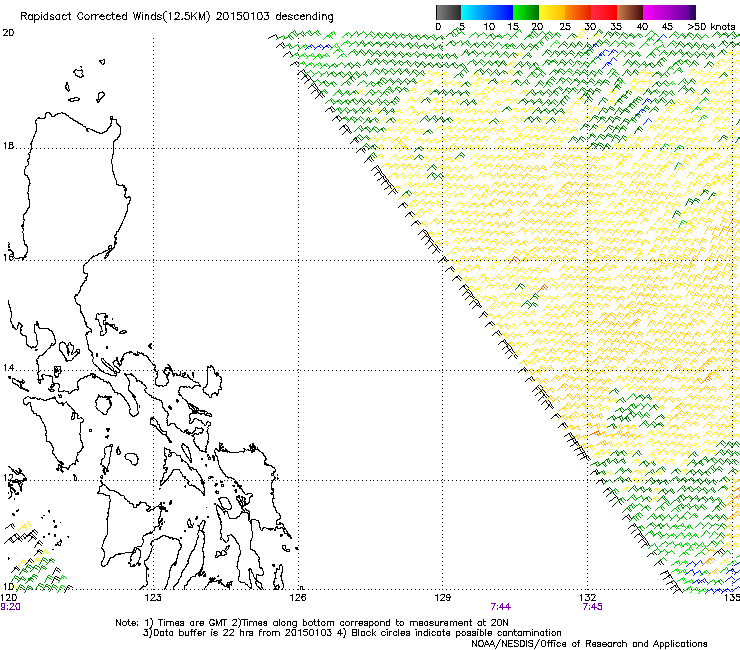Click the longitude axis label 132
The height and width of the screenshot is (650, 740).
pos(588,598)
